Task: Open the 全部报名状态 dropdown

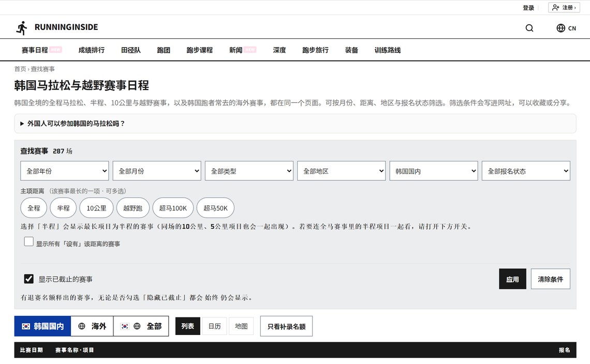Action: (526, 171)
